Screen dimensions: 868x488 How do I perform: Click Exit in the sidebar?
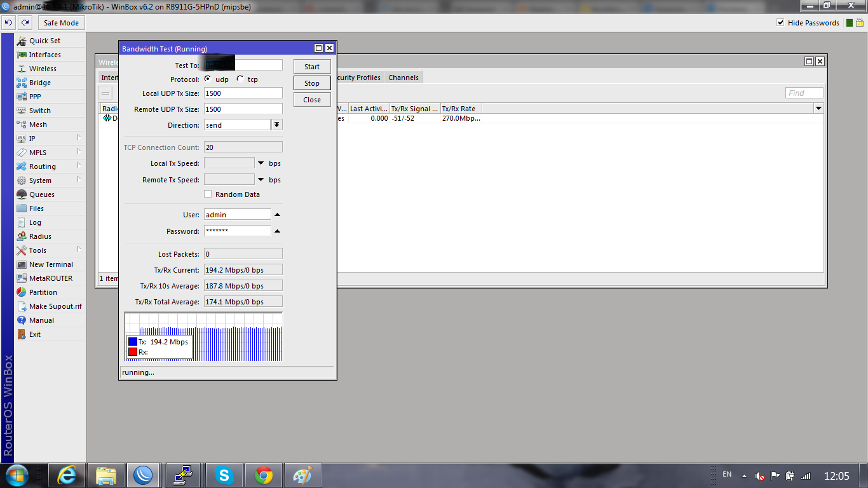pyautogui.click(x=35, y=334)
